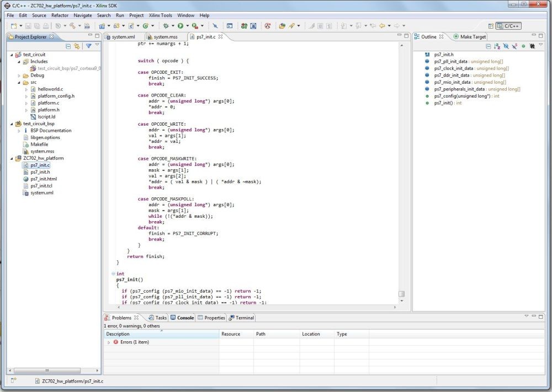Click the Run External Tools icon
The height and width of the screenshot is (392, 552).
coord(195,26)
